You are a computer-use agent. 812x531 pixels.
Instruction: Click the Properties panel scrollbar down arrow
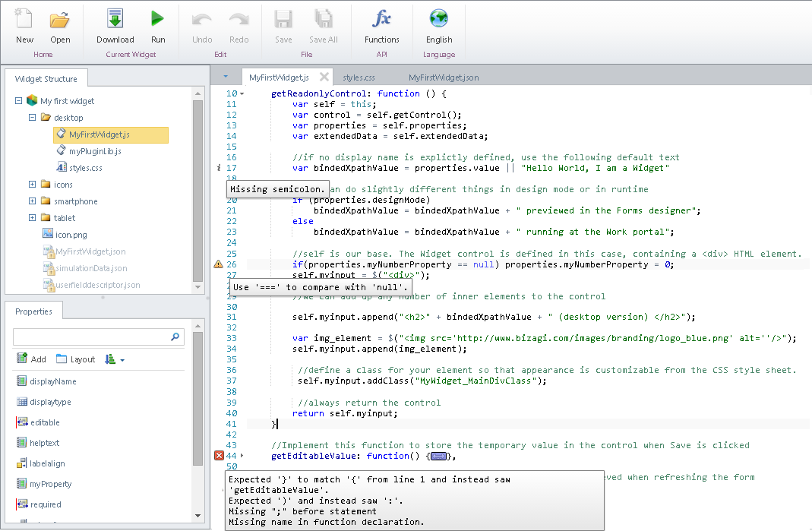[x=197, y=516]
